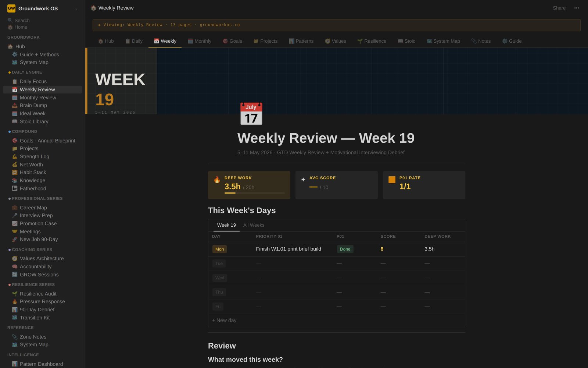This screenshot has height=368, width=588.
Task: Click the Share button
Action: [559, 8]
